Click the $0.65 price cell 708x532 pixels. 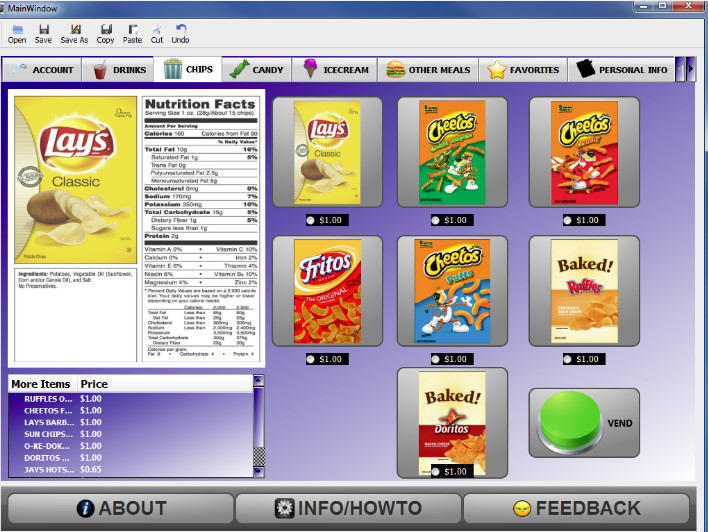(91, 469)
